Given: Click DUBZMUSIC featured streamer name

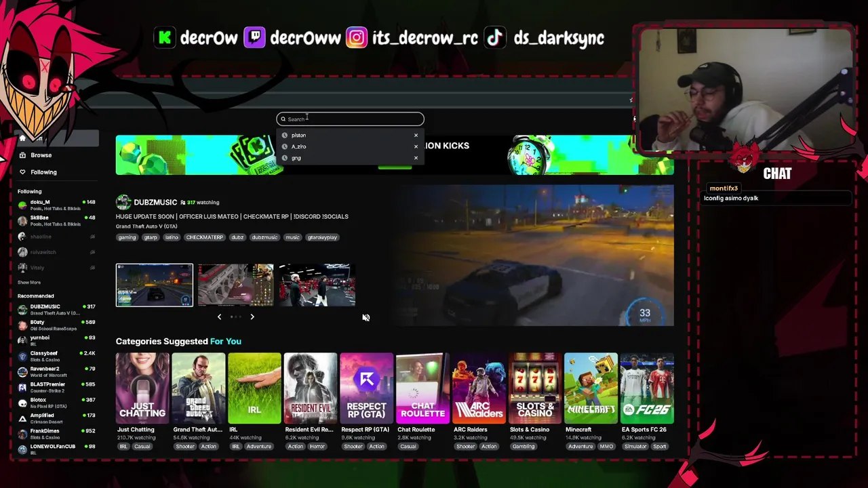Looking at the screenshot, I should pos(155,202).
